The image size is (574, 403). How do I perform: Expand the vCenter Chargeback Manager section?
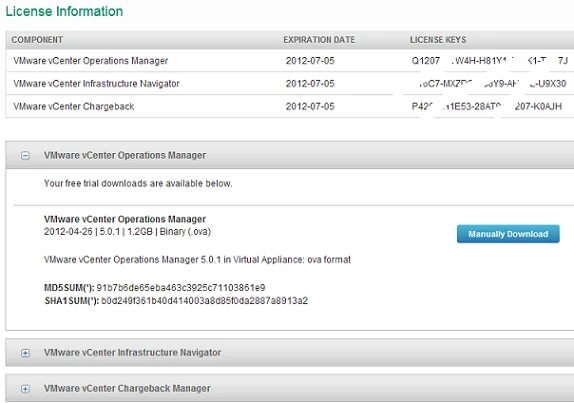[x=25, y=388]
